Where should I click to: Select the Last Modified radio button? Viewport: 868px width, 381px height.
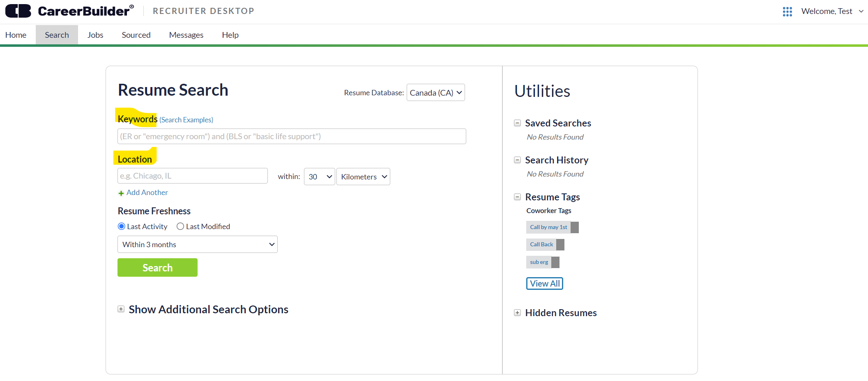(x=180, y=227)
